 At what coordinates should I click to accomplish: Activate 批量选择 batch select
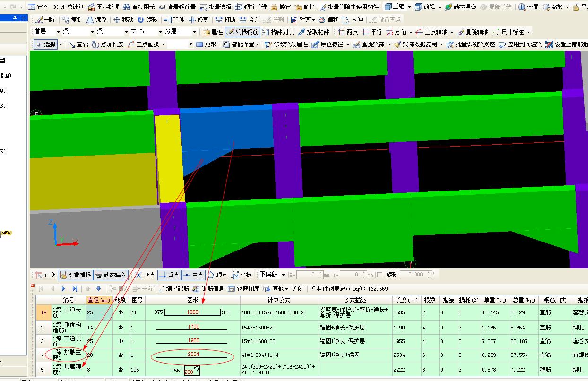tap(216, 7)
